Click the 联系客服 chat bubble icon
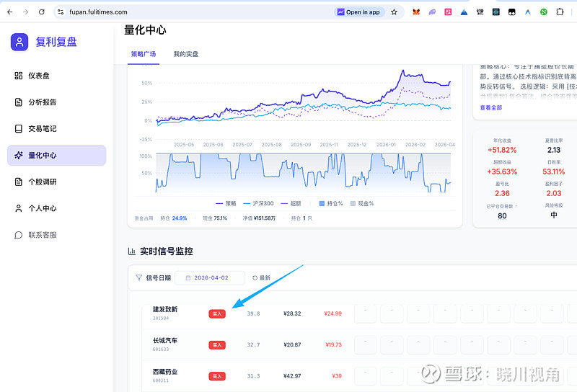 pos(19,235)
